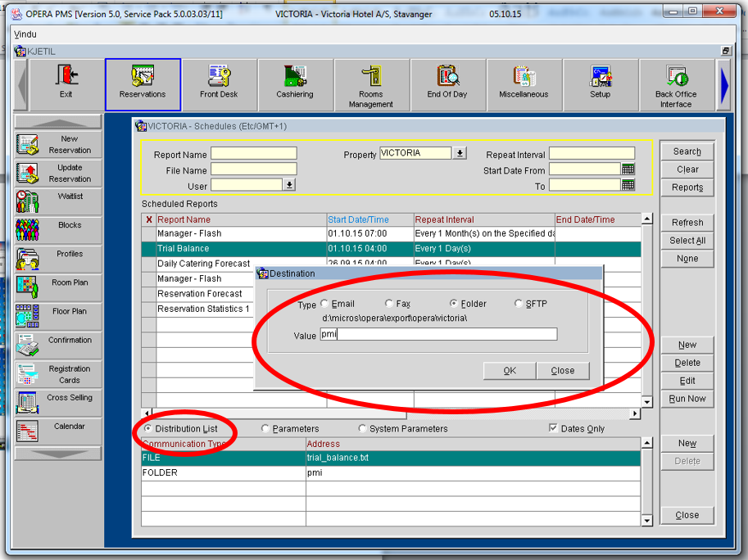Open the Front Desk module
The image size is (748, 560).
pos(219,85)
